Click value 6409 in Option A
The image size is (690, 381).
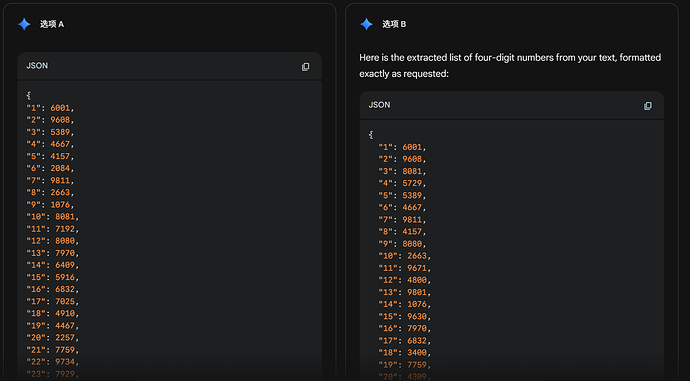pyautogui.click(x=65, y=265)
